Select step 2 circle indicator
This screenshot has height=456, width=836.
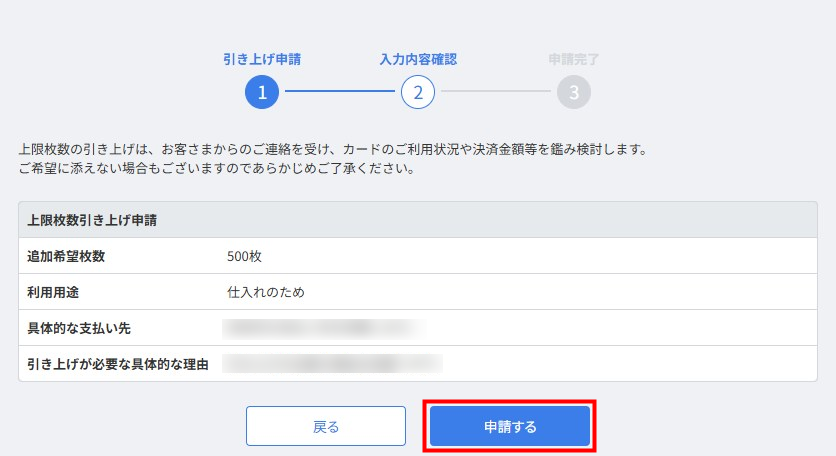[x=418, y=92]
